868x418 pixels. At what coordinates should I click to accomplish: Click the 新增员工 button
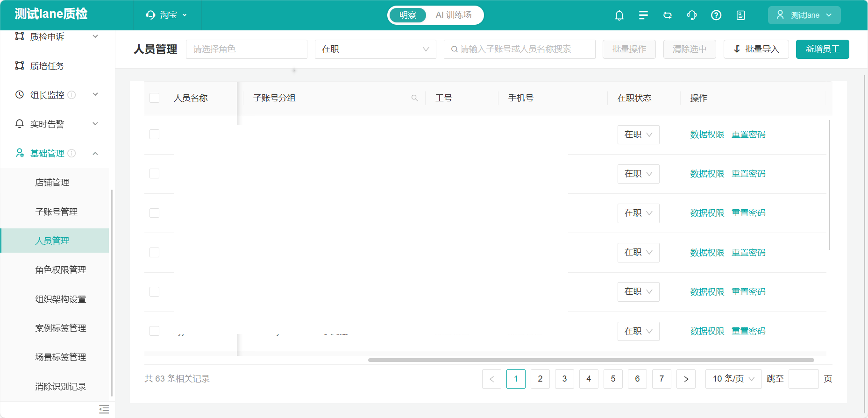[x=822, y=49]
